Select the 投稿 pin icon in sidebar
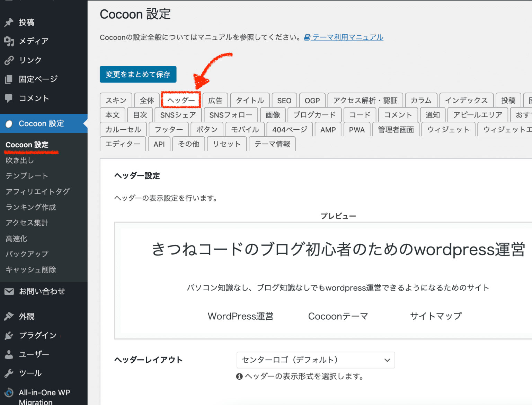 [x=9, y=22]
